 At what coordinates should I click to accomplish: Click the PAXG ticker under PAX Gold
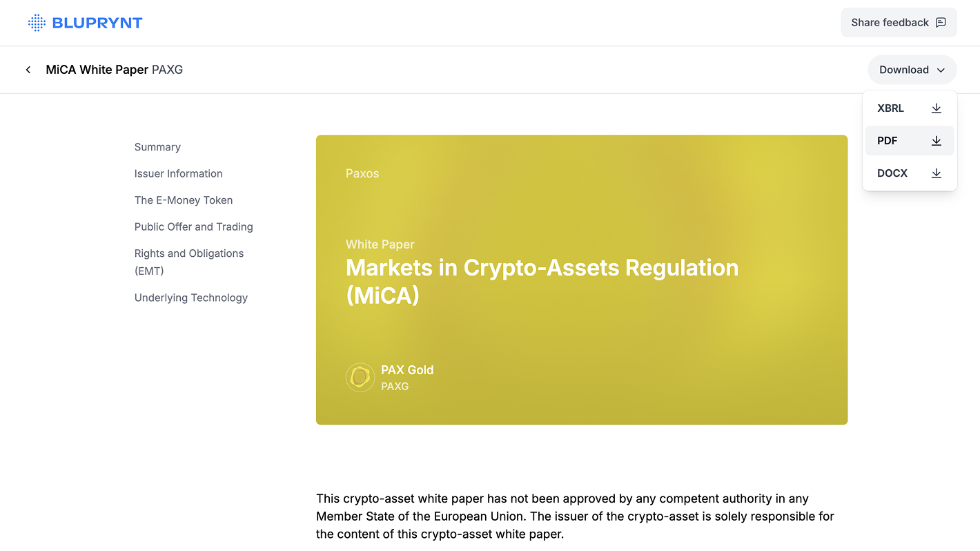click(x=395, y=387)
